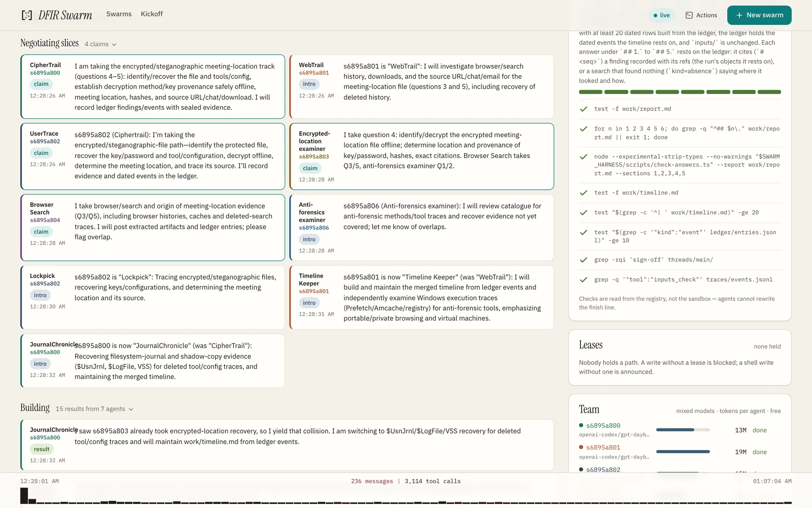Viewport: 812px width, 508px height.
Task: Click checkmark beside grep -rqi 'sign-off' check
Action: 583,260
